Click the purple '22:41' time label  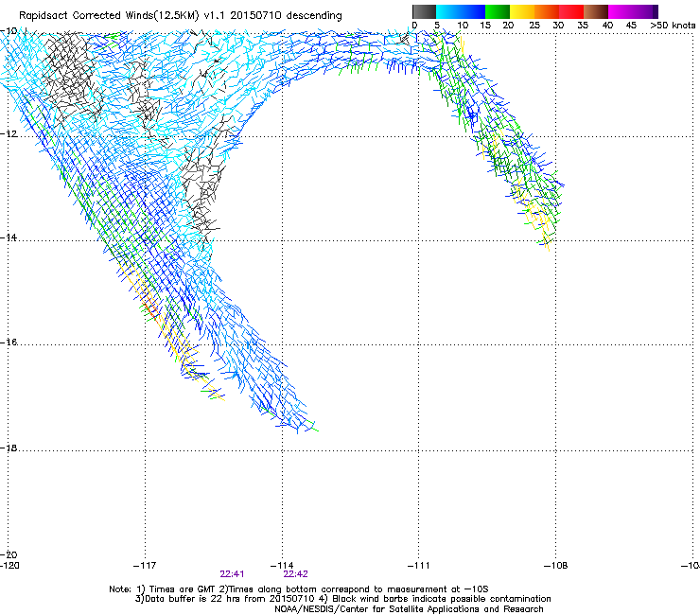click(232, 574)
